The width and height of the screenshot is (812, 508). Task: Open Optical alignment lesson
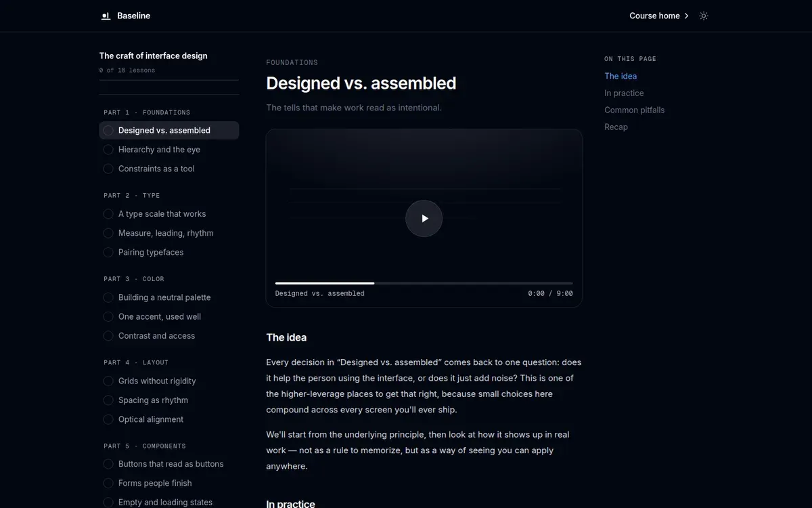(x=169, y=419)
